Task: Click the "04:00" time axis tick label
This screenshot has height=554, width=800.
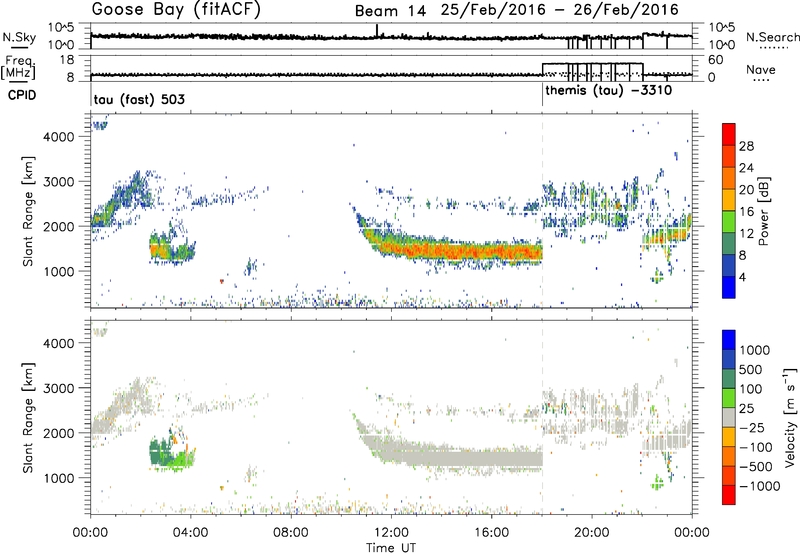Action: [191, 533]
